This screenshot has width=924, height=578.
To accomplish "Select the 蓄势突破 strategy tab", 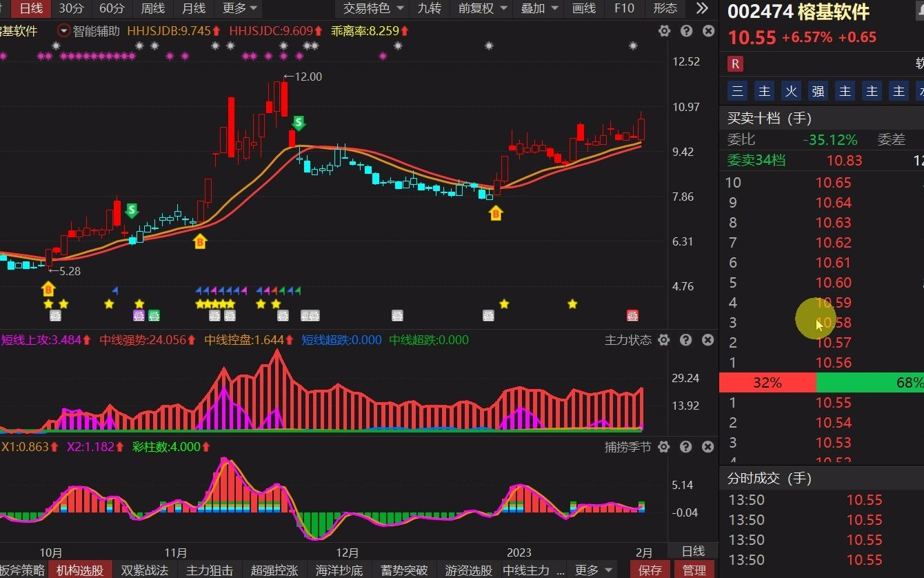I will coord(404,570).
